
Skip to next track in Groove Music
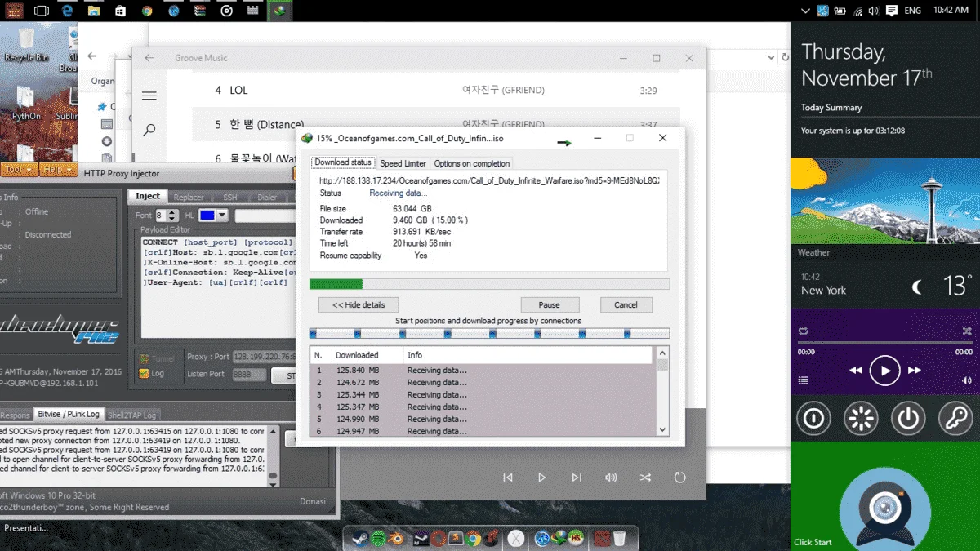(x=577, y=478)
